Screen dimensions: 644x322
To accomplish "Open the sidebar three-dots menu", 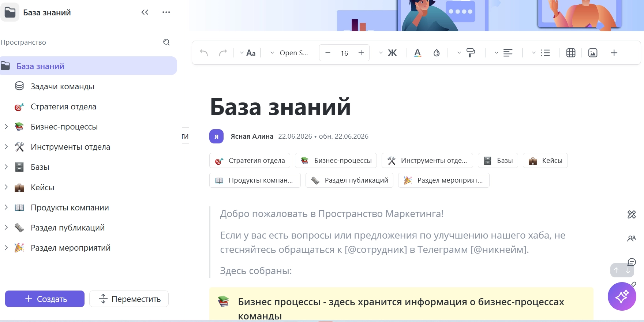I will [x=166, y=12].
